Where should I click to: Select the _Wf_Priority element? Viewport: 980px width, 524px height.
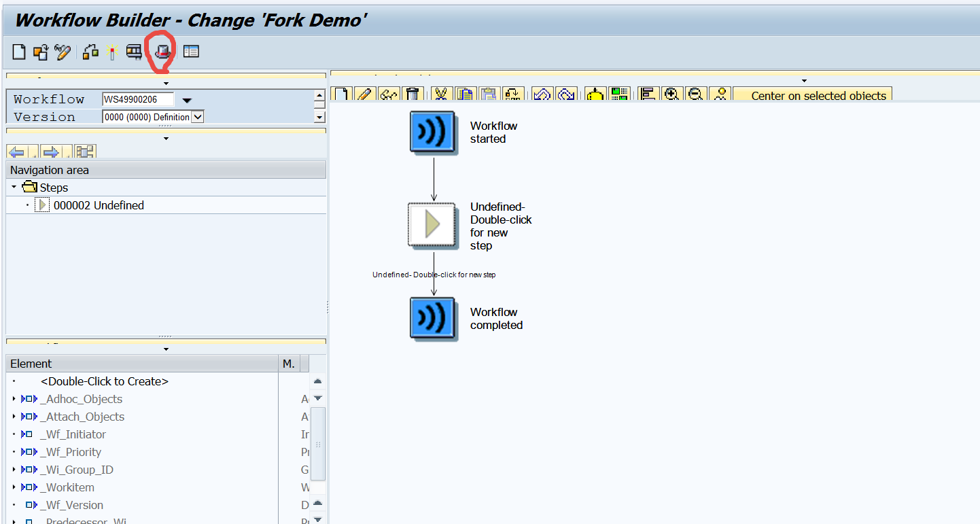pyautogui.click(x=71, y=452)
